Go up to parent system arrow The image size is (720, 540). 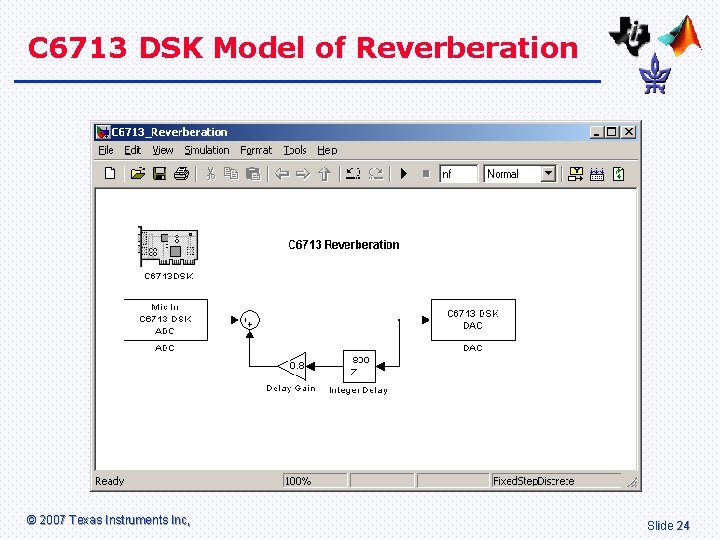[325, 174]
